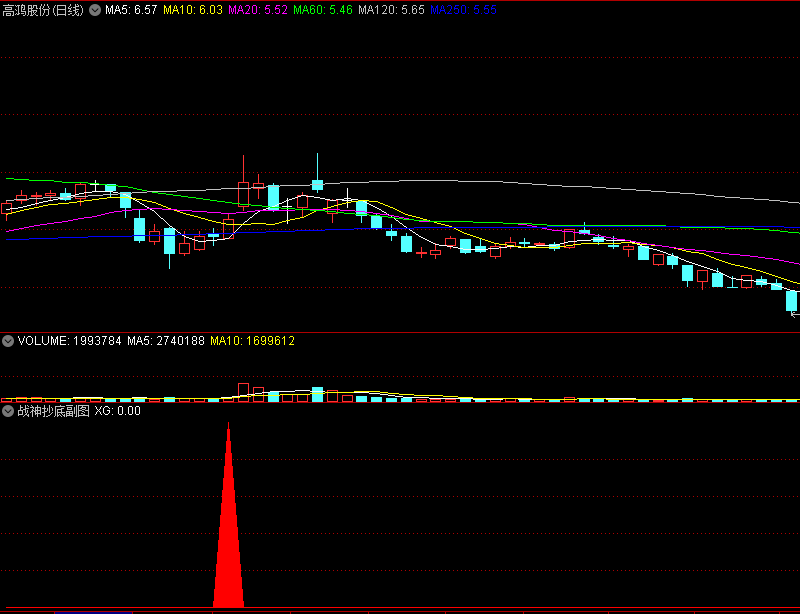This screenshot has width=800, height=614.
Task: Open the 战神抄底副图 indicator dropdown arrow
Action: [x=8, y=411]
